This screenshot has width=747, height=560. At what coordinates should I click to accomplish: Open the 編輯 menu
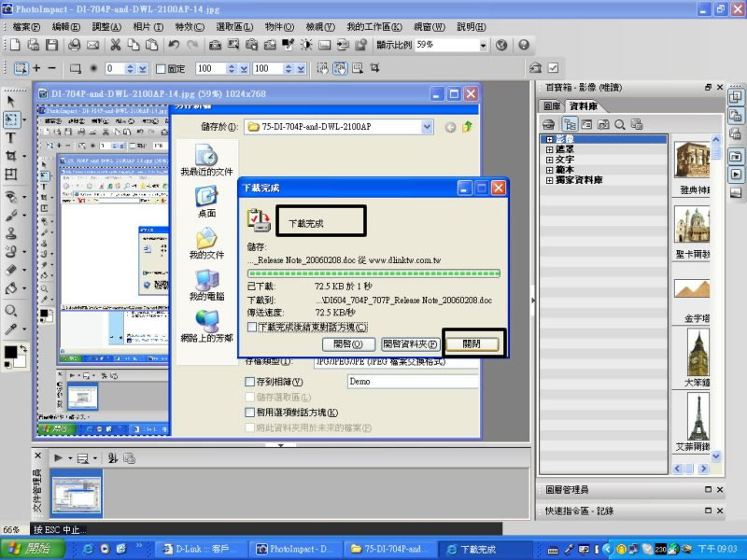pyautogui.click(x=65, y=27)
